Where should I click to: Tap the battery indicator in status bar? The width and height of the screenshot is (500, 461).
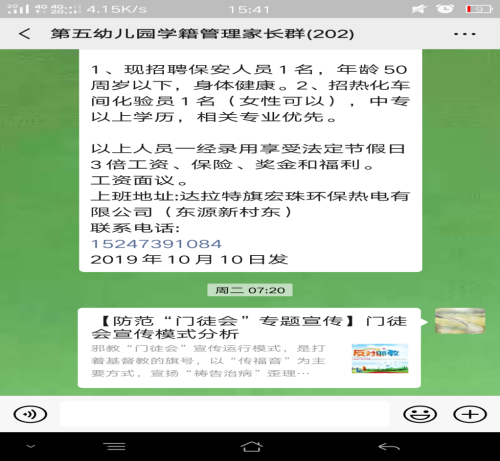[479, 9]
